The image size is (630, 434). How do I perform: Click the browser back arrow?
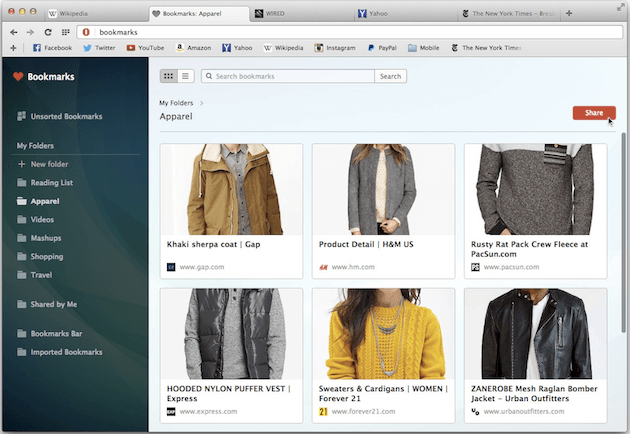click(13, 32)
